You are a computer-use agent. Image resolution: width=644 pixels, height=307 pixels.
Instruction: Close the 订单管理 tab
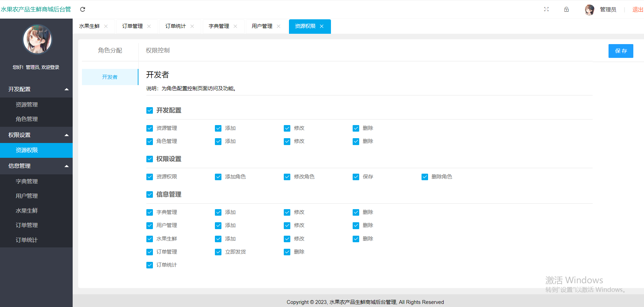click(149, 26)
